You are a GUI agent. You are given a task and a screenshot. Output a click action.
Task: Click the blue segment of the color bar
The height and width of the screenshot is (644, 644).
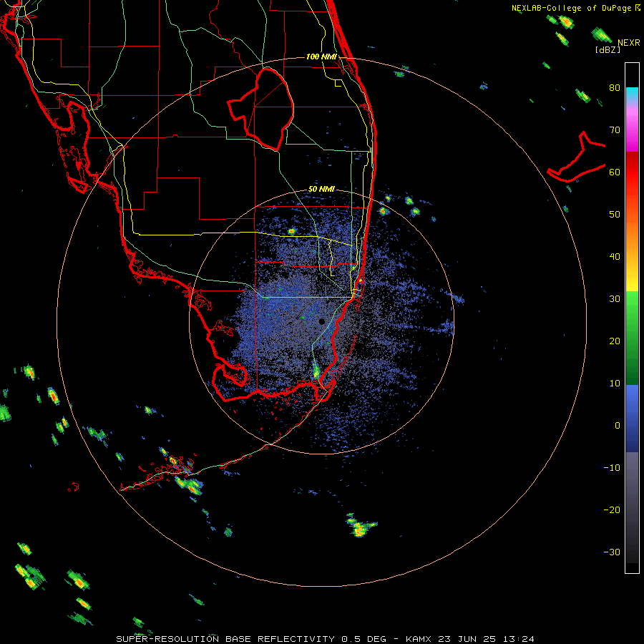[x=632, y=419]
